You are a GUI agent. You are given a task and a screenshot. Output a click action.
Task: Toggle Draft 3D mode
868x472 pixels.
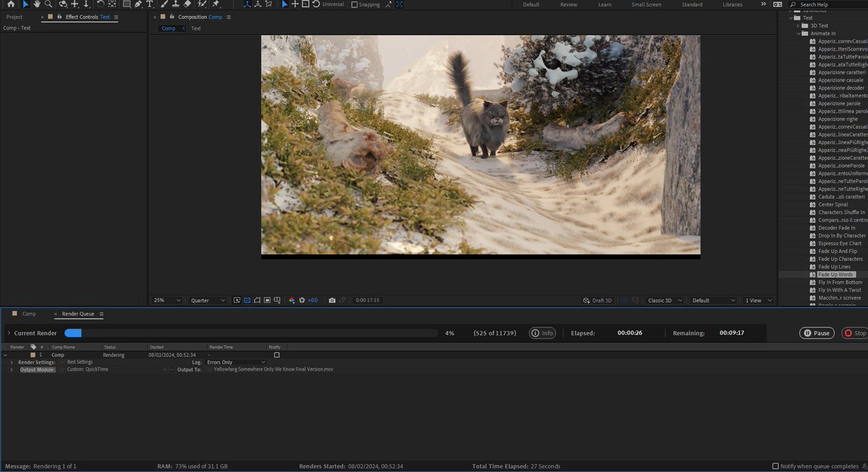point(597,300)
